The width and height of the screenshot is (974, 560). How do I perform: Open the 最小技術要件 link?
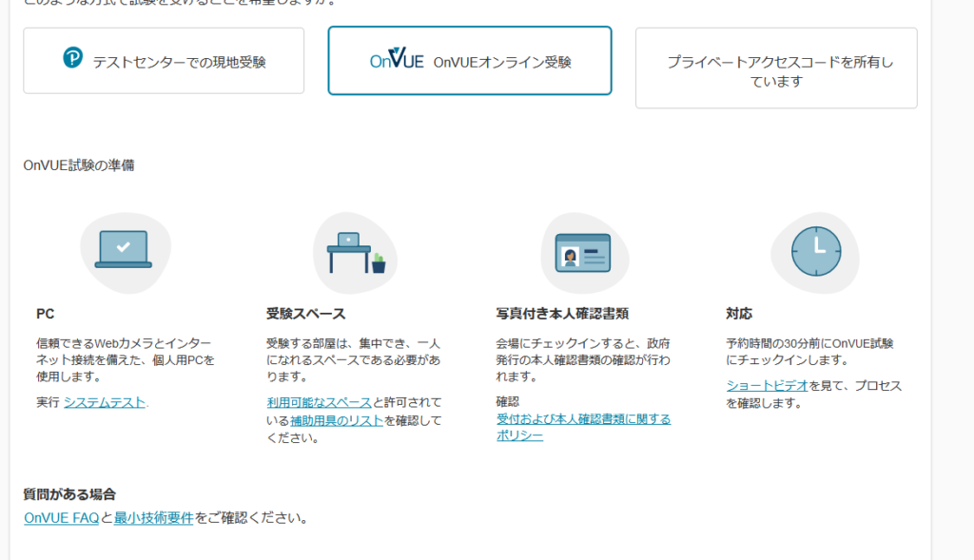point(154,518)
